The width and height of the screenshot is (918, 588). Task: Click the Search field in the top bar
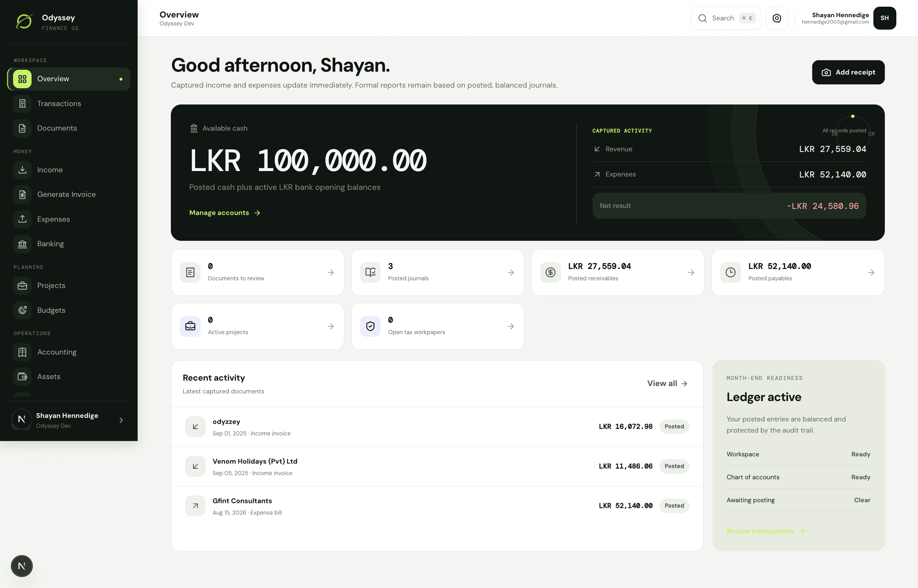pyautogui.click(x=725, y=18)
